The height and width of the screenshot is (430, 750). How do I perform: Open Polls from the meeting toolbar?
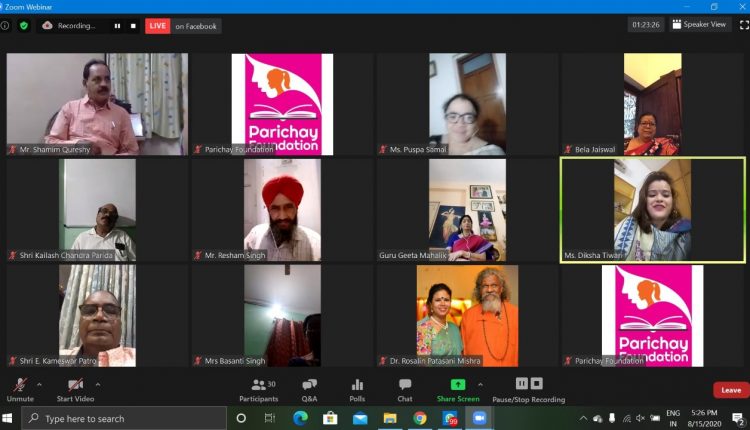click(357, 388)
